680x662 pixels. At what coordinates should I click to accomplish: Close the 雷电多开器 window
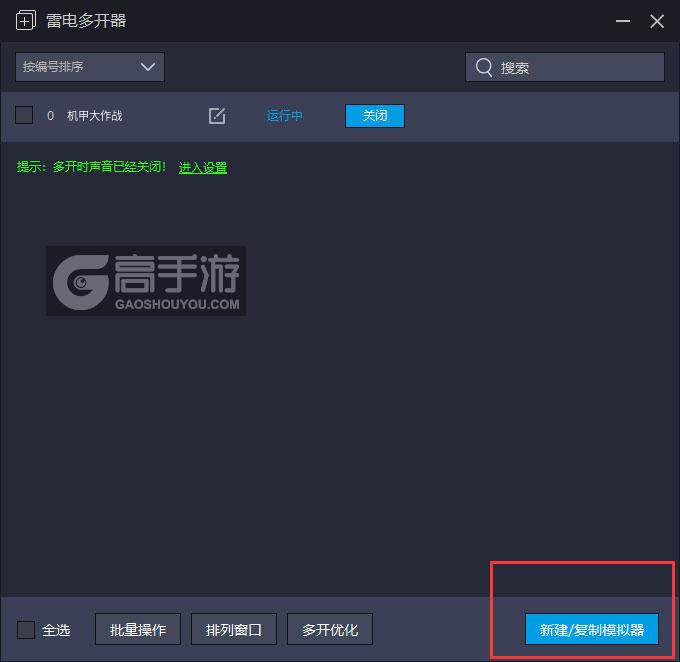657,21
